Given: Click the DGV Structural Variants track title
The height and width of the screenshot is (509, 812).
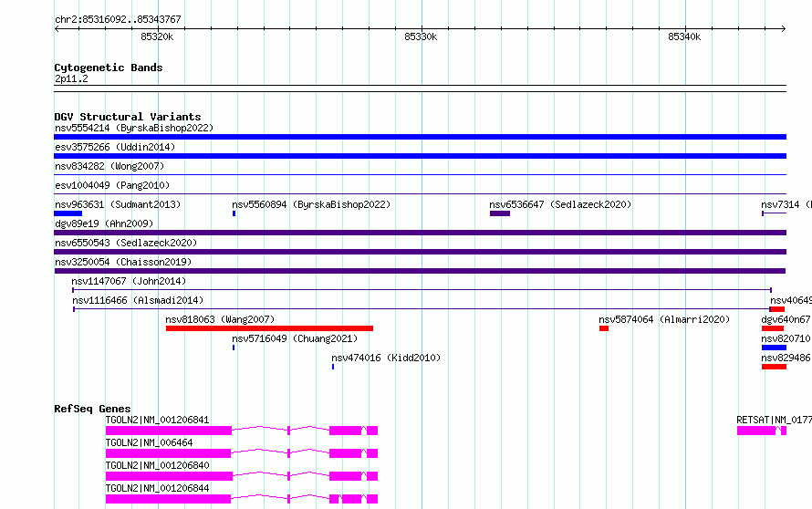Looking at the screenshot, I should 128,117.
